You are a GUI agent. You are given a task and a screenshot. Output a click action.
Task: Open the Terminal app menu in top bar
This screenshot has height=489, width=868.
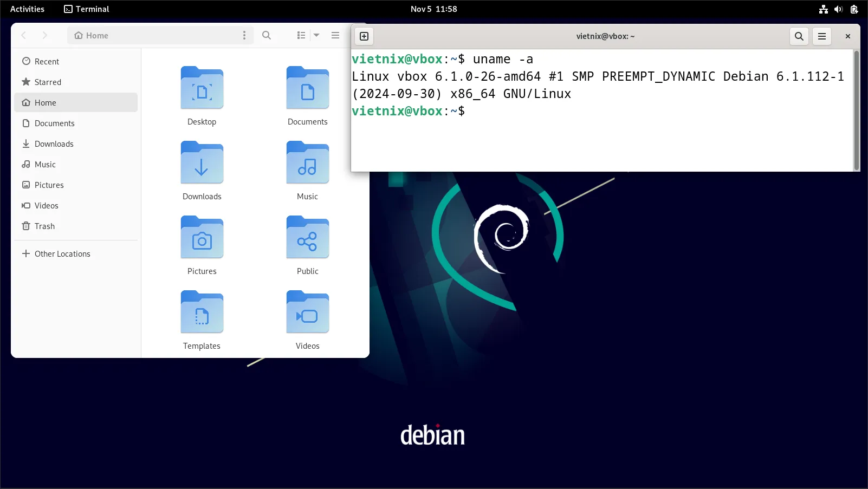(x=87, y=9)
